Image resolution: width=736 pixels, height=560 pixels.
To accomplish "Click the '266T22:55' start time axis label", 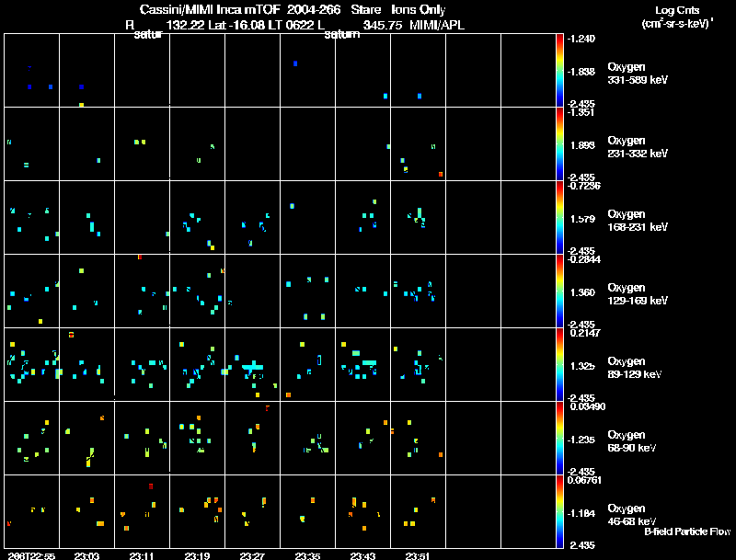I will [31, 555].
